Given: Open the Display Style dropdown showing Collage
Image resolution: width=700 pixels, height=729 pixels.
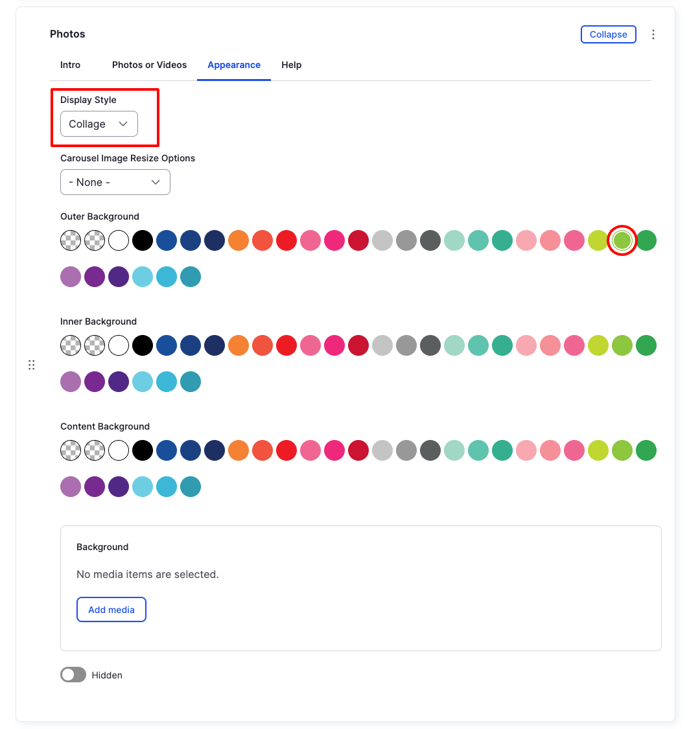Looking at the screenshot, I should click(98, 124).
